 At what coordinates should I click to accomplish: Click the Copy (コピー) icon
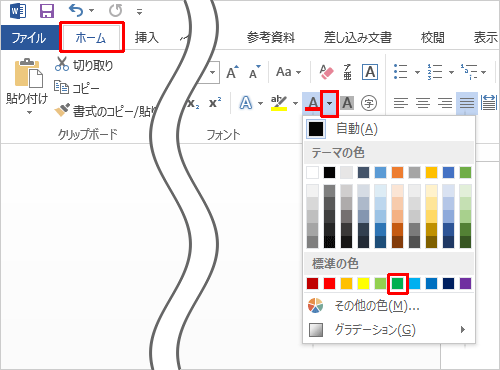62,87
